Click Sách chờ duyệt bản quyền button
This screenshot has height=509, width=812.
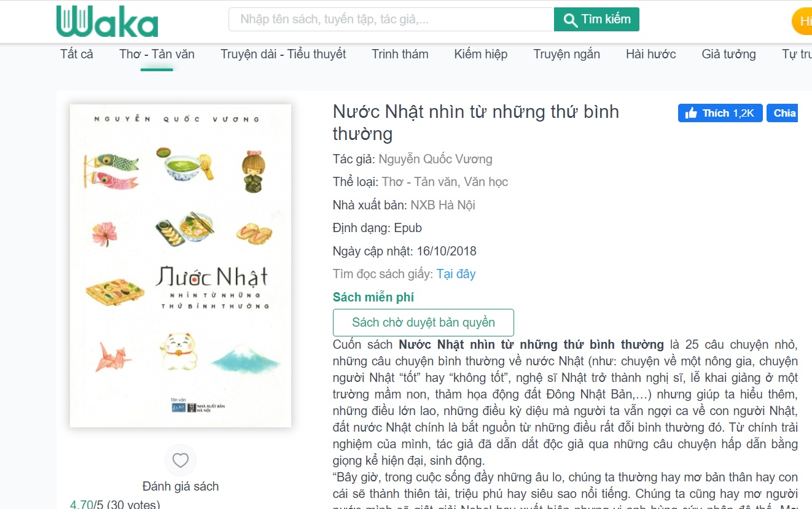(423, 322)
